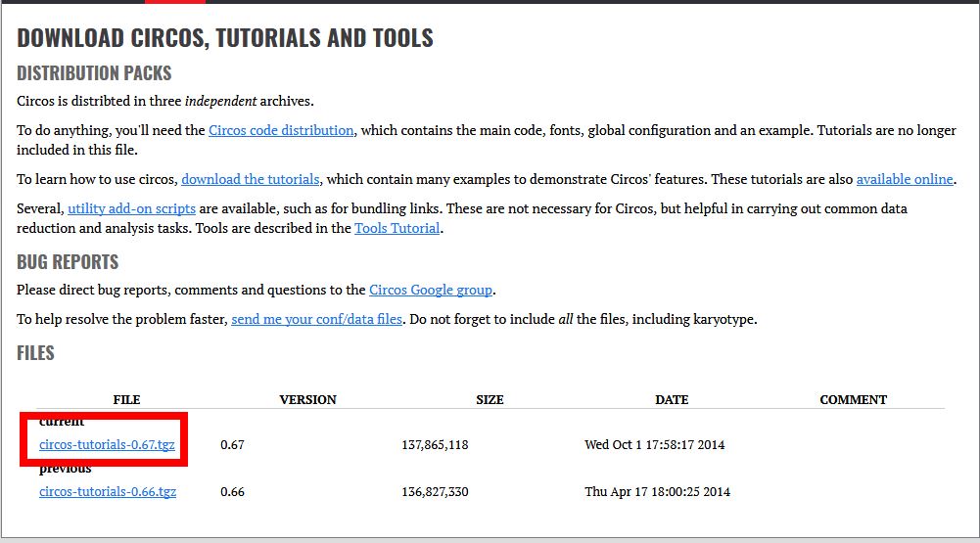Screen dimensions: 980x543
Task: Select the Distribution Packs heading
Action: (94, 73)
